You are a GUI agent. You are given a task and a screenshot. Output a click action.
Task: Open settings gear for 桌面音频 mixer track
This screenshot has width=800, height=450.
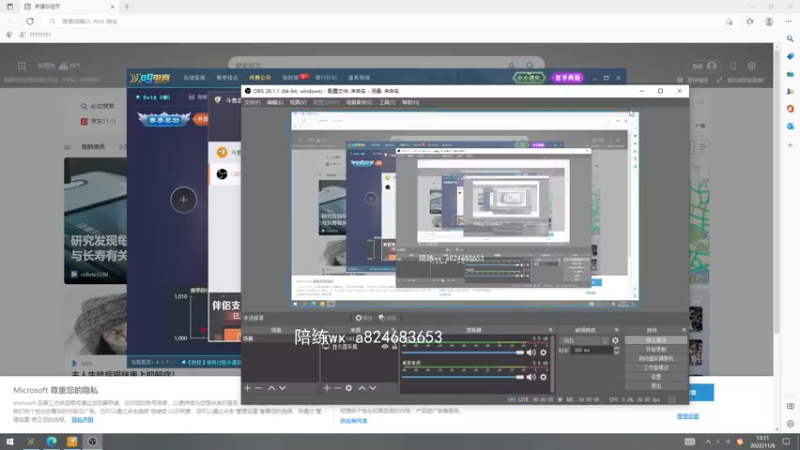tap(543, 377)
